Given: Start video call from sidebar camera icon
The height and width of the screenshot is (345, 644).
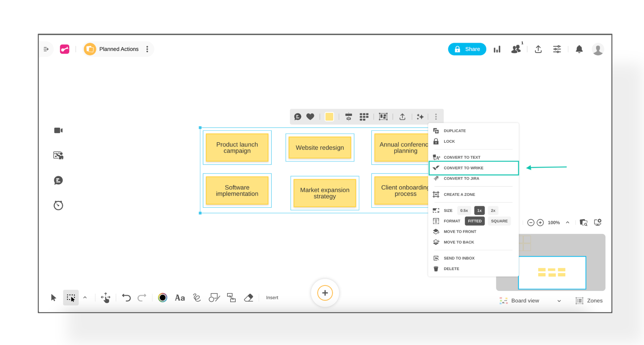Looking at the screenshot, I should (58, 130).
